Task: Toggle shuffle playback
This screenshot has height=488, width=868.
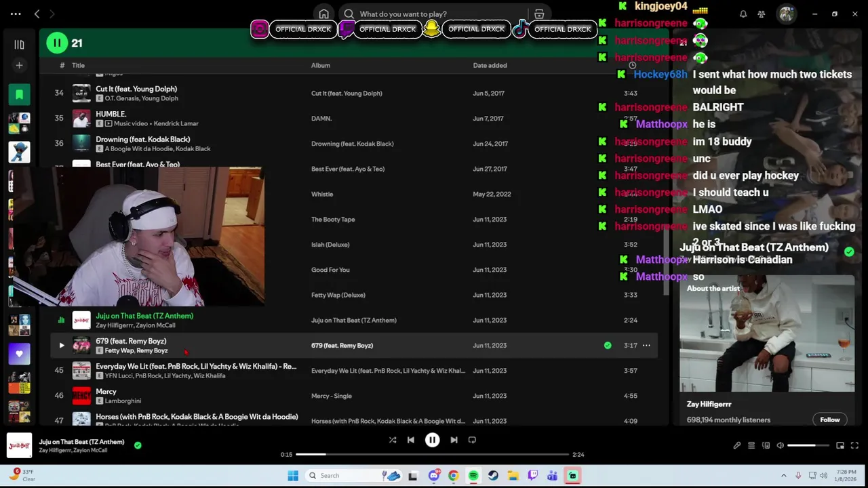Action: 393,440
